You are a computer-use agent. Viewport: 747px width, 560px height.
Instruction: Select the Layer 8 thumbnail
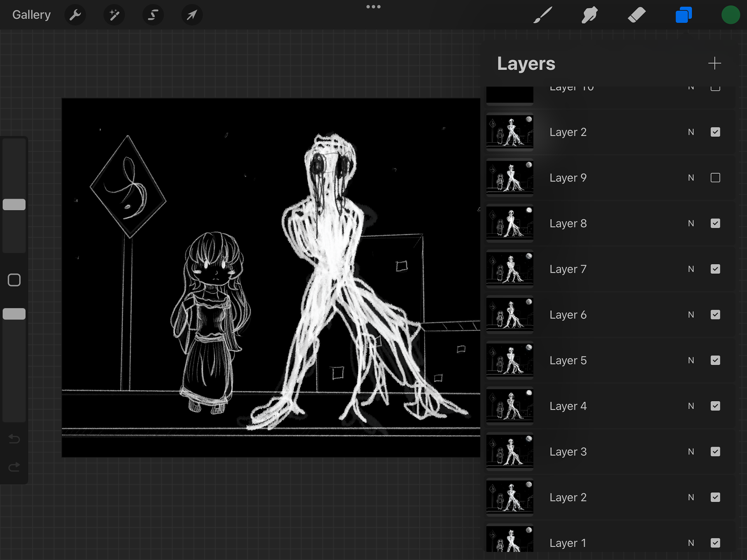(x=510, y=223)
